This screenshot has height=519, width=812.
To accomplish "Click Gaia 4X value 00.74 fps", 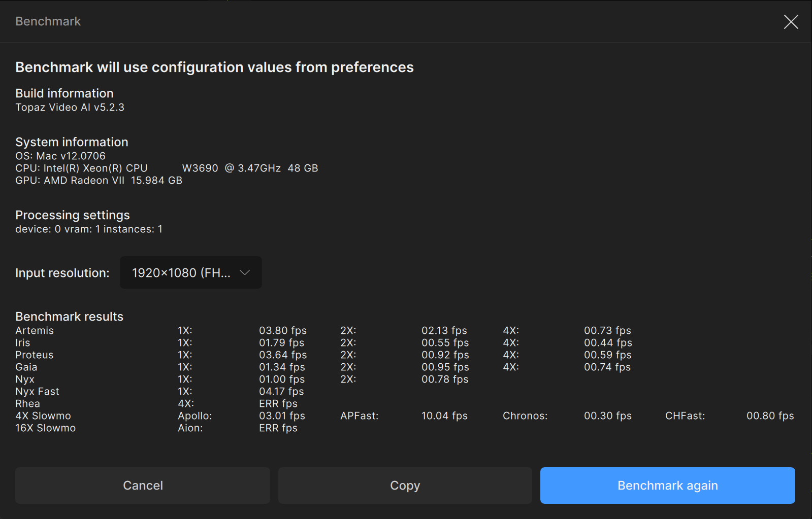I will point(607,367).
